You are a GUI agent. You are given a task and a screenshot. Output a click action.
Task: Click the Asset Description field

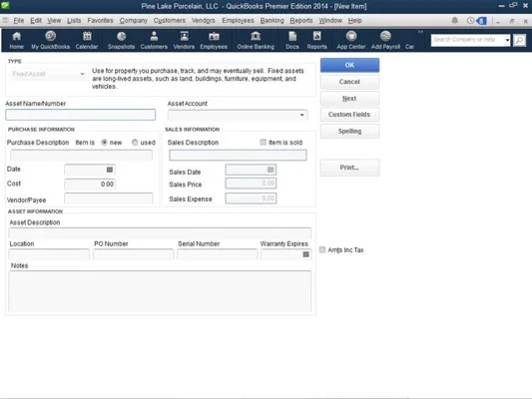tap(160, 232)
